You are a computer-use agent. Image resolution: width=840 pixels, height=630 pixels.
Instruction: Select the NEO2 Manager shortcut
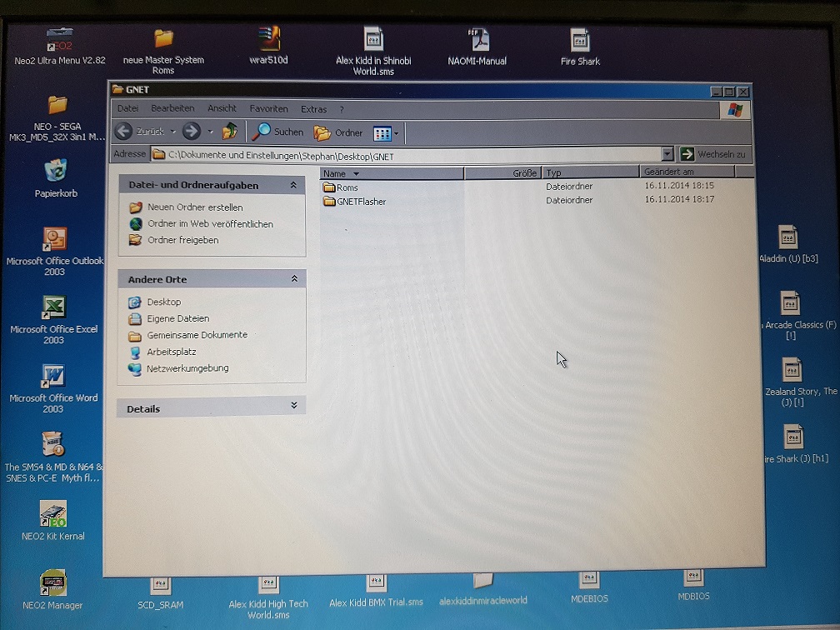click(52, 589)
